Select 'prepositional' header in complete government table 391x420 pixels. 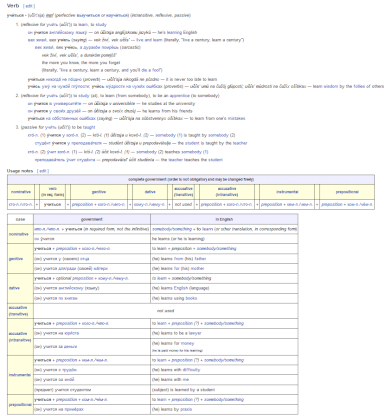pyautogui.click(x=347, y=192)
